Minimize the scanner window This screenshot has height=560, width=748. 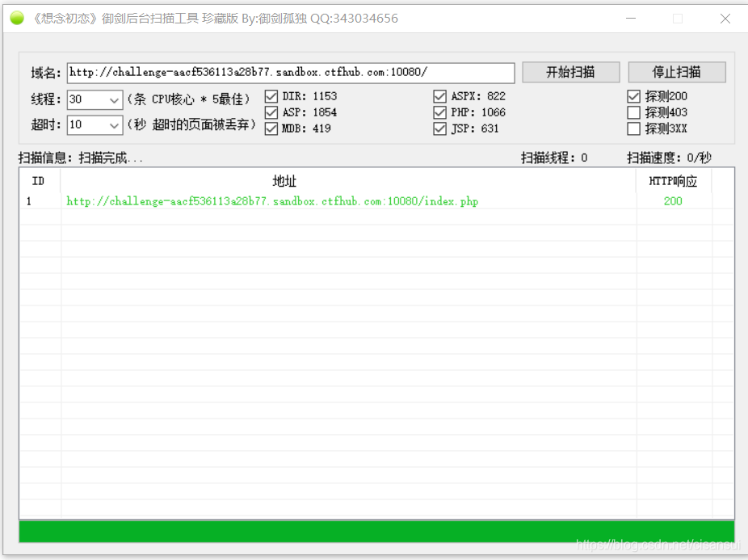[631, 19]
